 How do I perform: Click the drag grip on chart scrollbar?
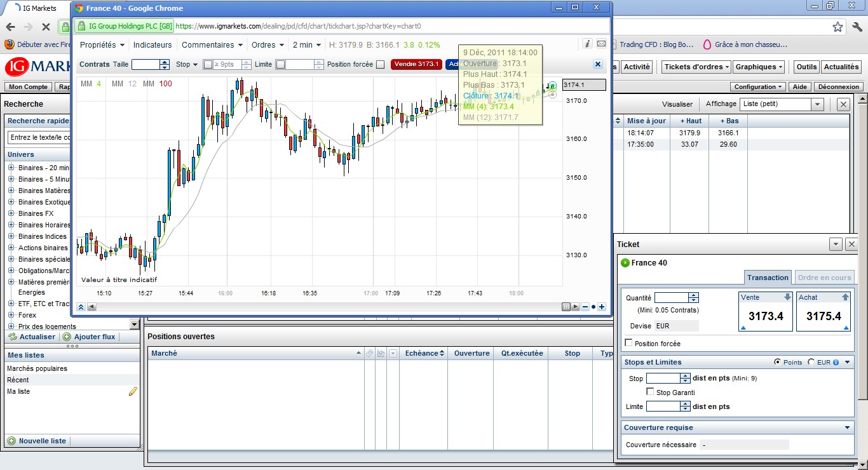pos(567,307)
